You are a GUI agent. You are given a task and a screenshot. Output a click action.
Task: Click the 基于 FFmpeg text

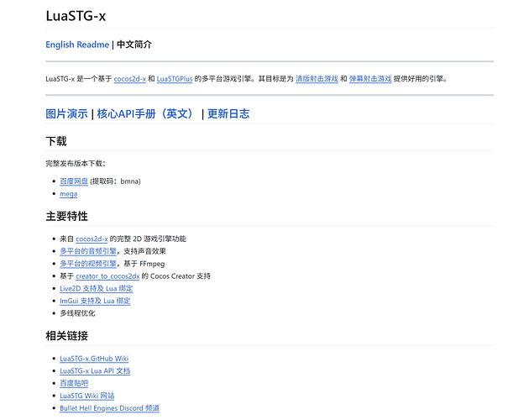coord(144,264)
